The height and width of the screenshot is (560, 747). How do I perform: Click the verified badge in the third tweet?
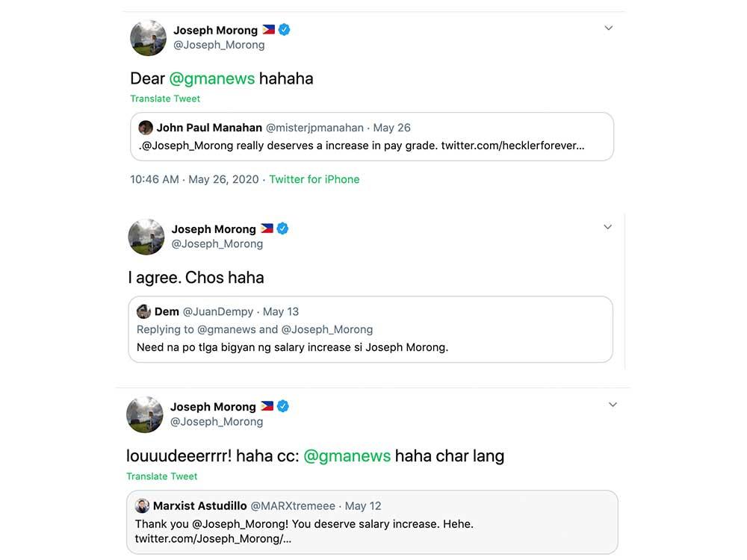[x=283, y=407]
